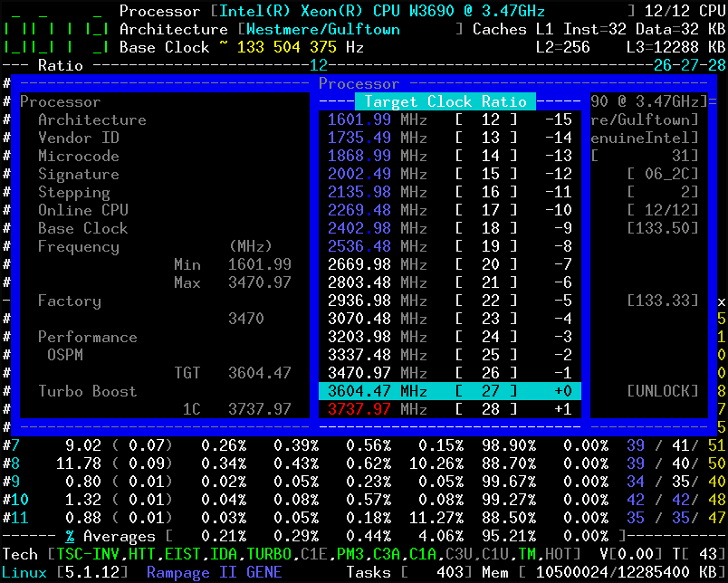Click the C3U tech flag
This screenshot has width=728, height=583.
point(459,554)
